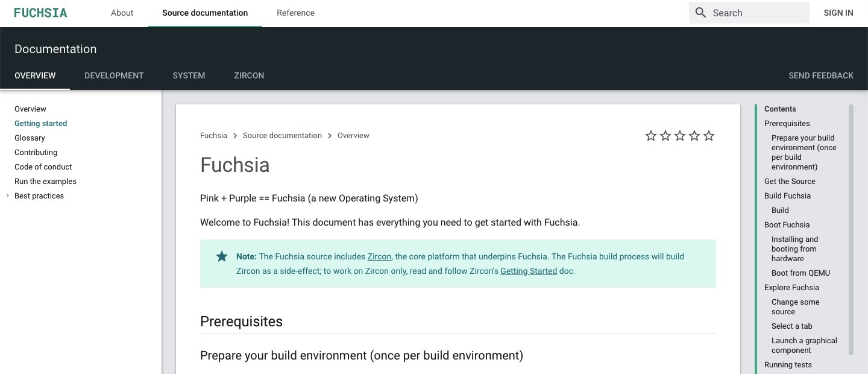868x374 pixels.
Task: Click the Overview breadcrumb
Action: pyautogui.click(x=353, y=136)
